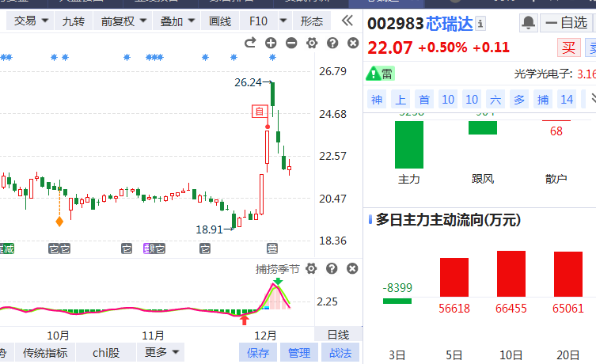
Task: Click the 跟风 green bar
Action: click(x=483, y=127)
